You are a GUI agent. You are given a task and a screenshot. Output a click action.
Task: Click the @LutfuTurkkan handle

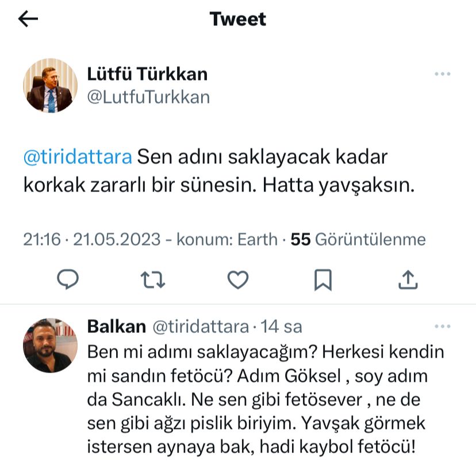[x=148, y=97]
